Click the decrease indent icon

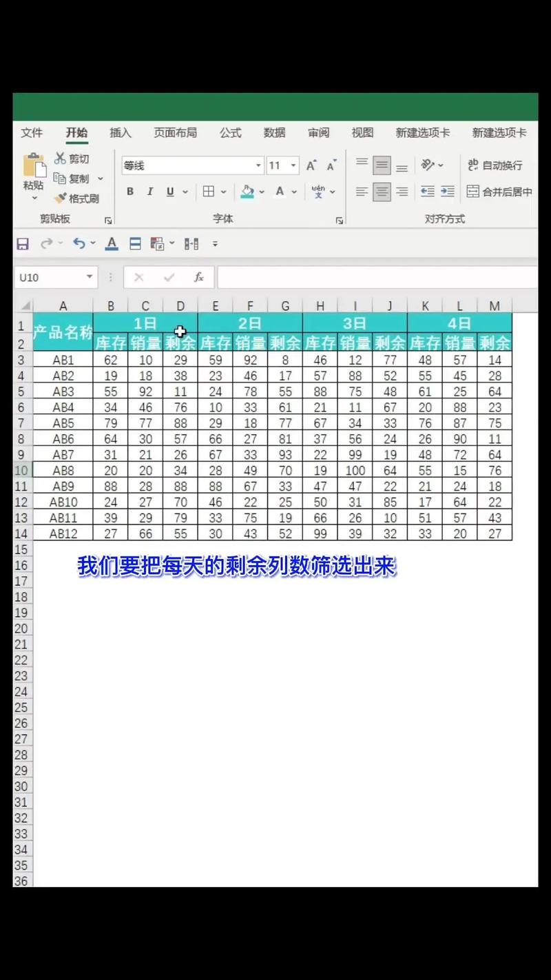click(428, 192)
